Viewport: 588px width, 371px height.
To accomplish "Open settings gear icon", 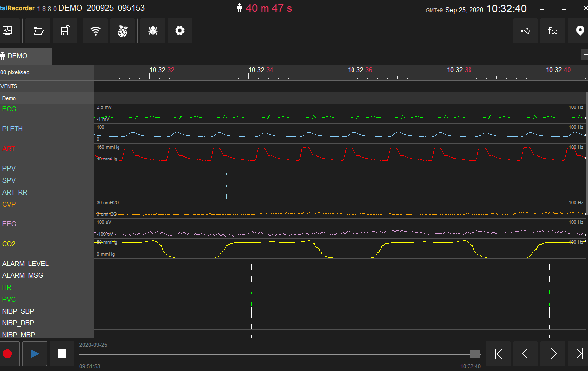I will click(180, 31).
